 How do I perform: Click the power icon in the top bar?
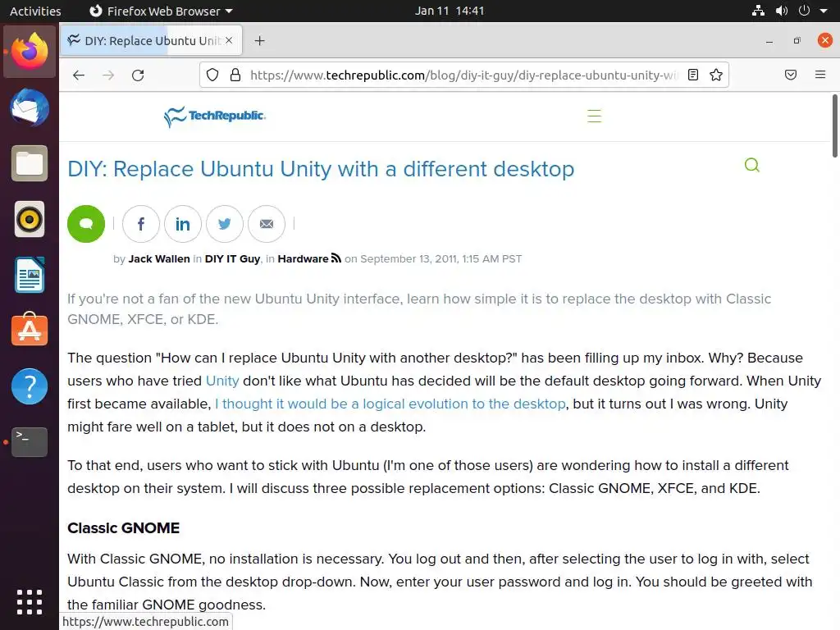(804, 11)
